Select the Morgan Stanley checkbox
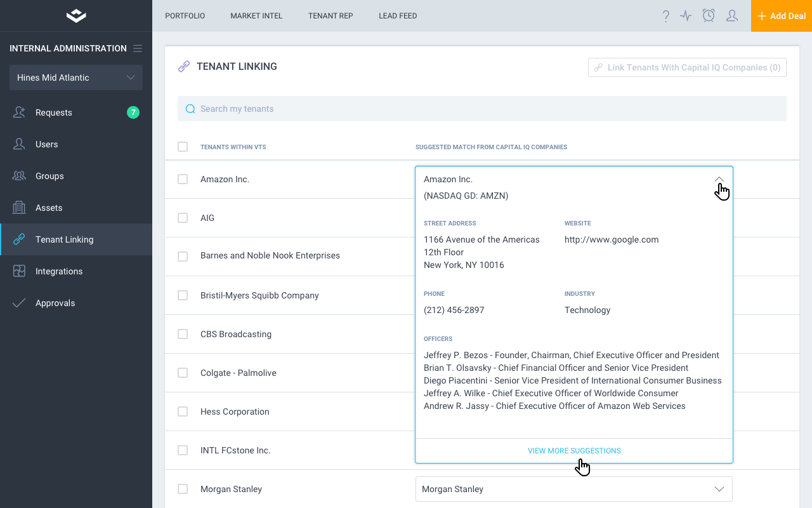This screenshot has width=812, height=508. pos(183,489)
